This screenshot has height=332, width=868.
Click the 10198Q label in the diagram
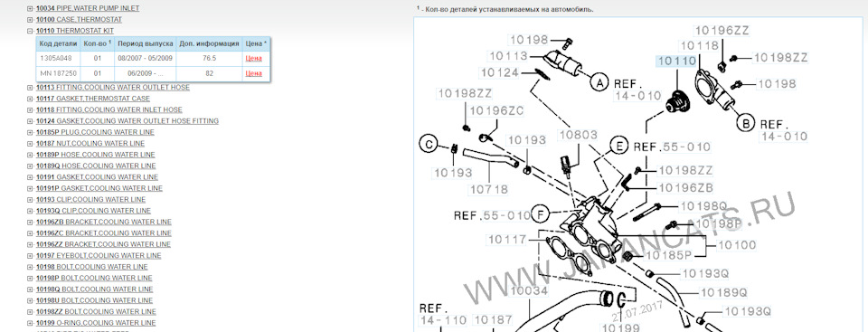click(703, 206)
